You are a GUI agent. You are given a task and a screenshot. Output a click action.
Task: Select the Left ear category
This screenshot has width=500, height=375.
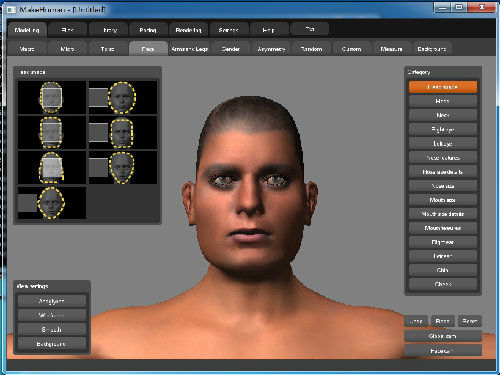coord(443,256)
